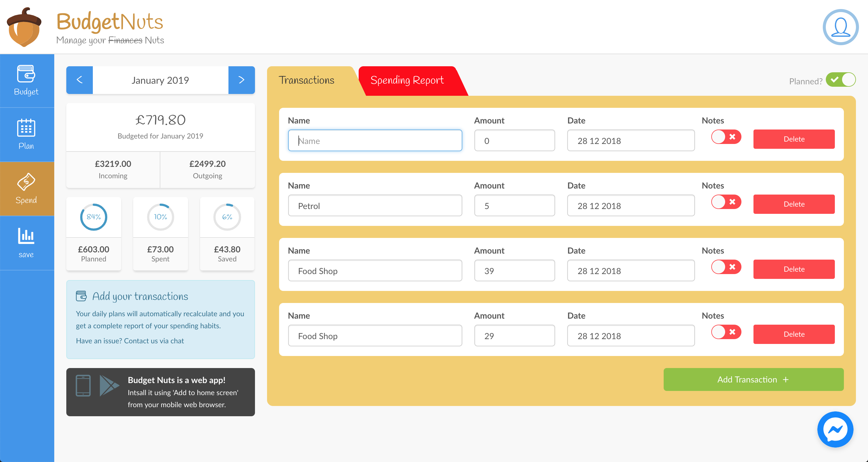Open the Plan calendar icon
The image size is (868, 462).
pos(26,128)
